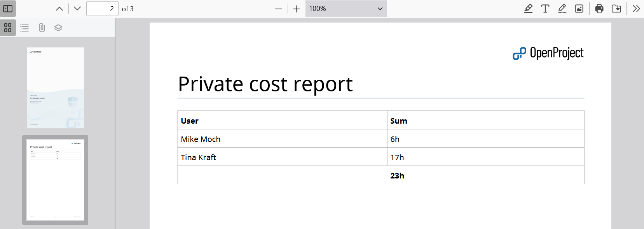Viewport: 644px width, 229px height.
Task: Zoom in with the plus button
Action: (297, 9)
